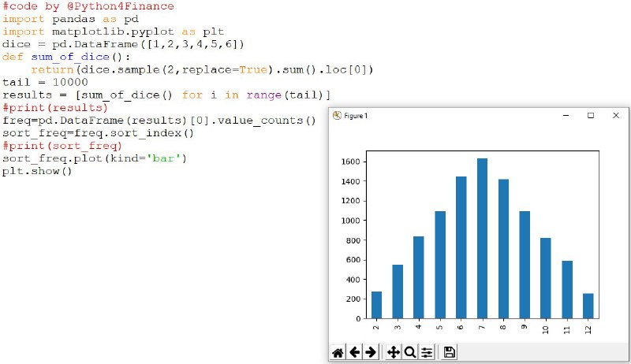This screenshot has width=631, height=364.
Task: Click y-axis label 200
Action: tap(353, 299)
